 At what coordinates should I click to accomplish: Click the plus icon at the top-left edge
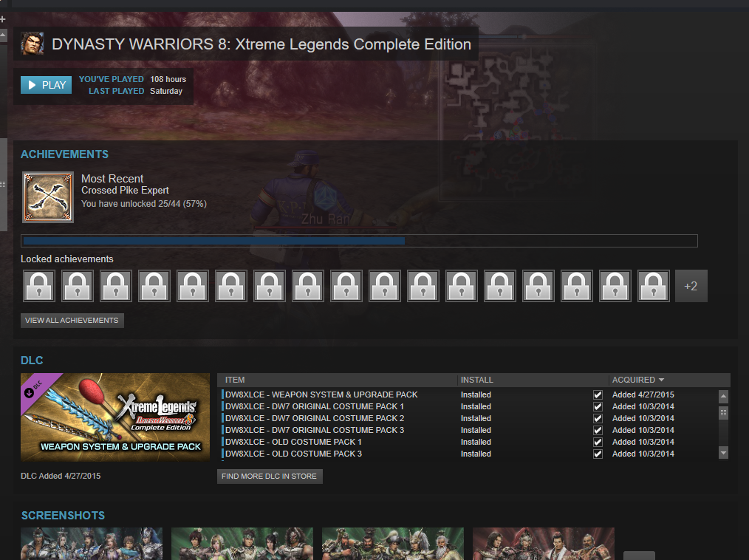(x=3, y=19)
